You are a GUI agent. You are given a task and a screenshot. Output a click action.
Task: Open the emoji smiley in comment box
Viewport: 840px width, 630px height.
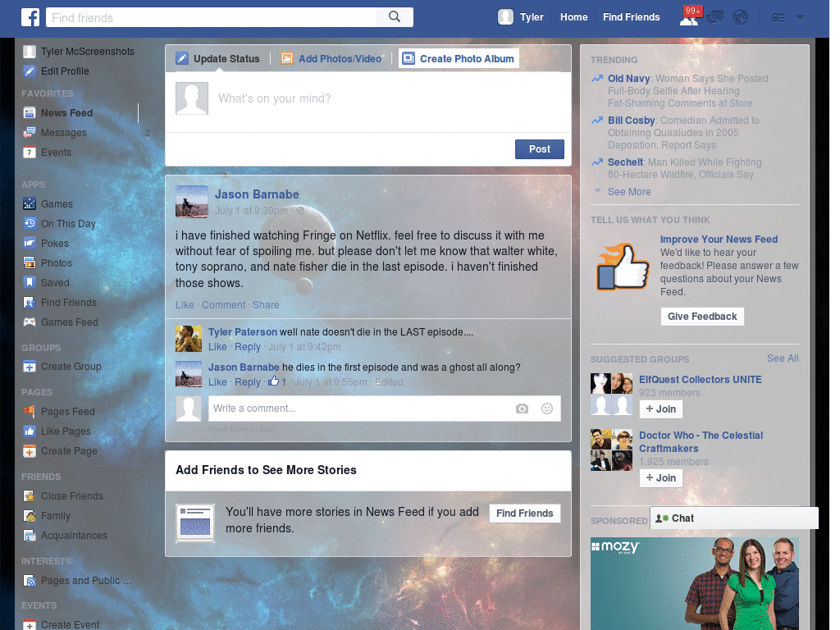click(547, 409)
